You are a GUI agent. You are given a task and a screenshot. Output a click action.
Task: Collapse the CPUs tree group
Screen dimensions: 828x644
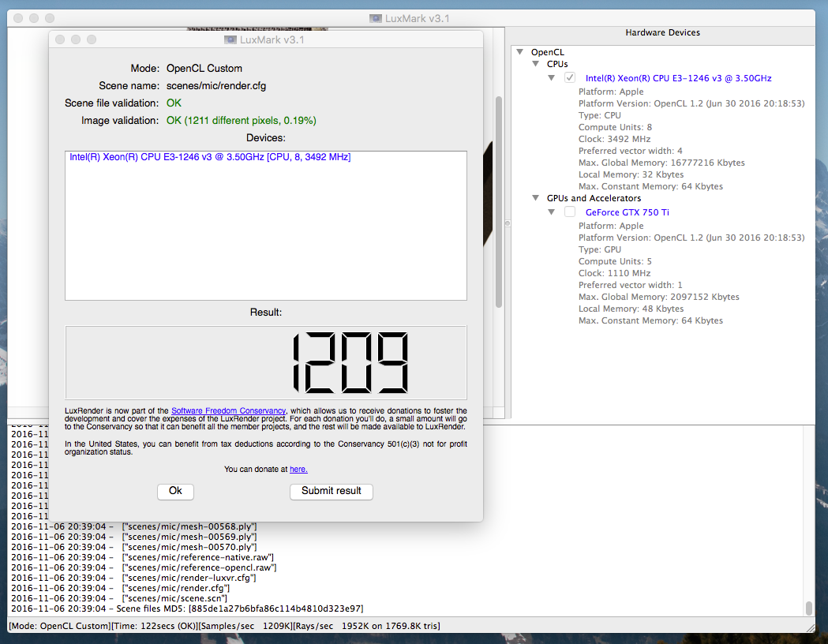click(536, 64)
